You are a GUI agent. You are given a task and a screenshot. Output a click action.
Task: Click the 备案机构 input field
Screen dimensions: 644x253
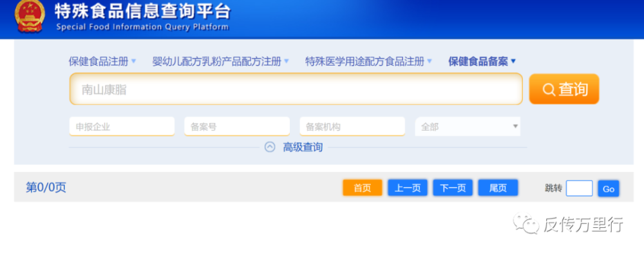tap(352, 126)
